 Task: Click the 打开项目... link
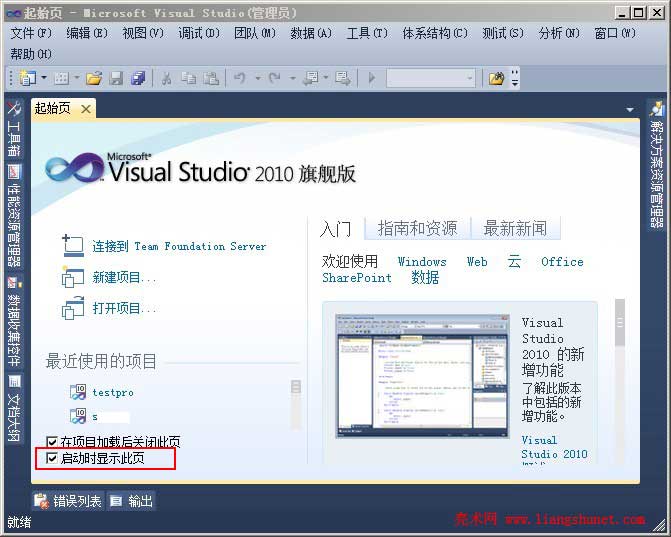(x=124, y=309)
